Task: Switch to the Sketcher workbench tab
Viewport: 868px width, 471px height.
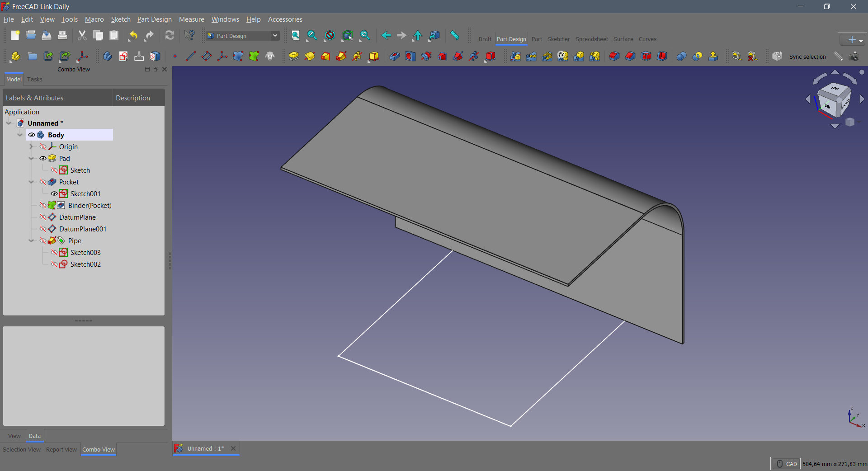Action: [x=559, y=39]
